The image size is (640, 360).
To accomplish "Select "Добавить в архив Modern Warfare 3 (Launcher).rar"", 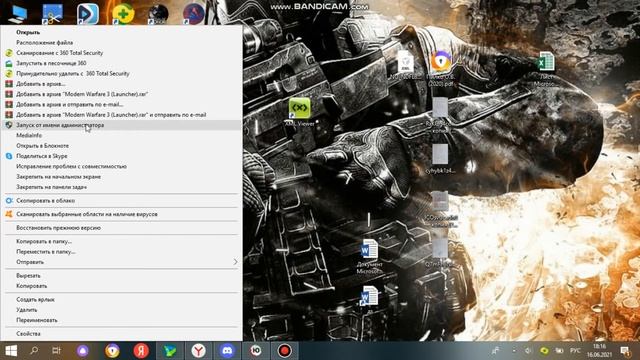I will tap(82, 94).
